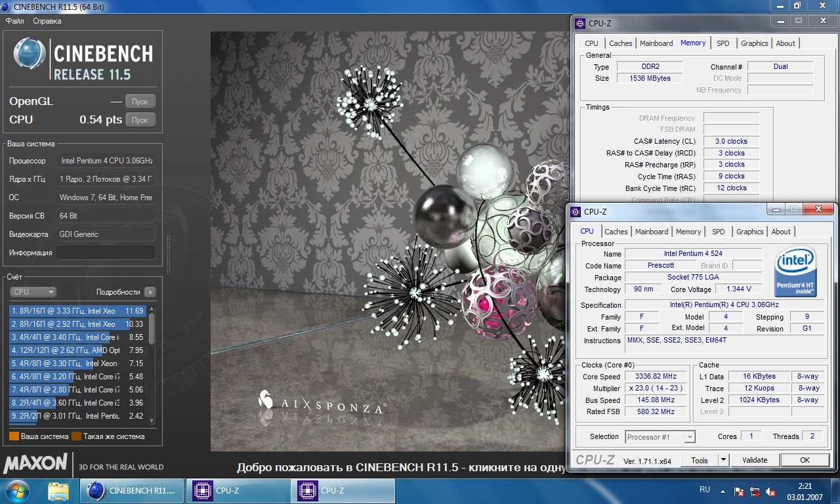This screenshot has height=504, width=840.
Task: Switch to Graphics tab in front CPU-Z window
Action: 749,232
